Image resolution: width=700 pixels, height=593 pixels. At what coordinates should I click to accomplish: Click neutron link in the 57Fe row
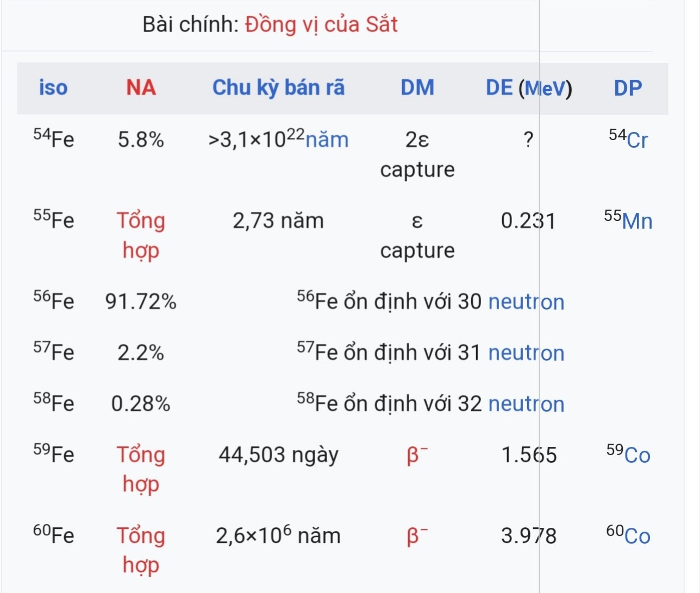pyautogui.click(x=526, y=353)
